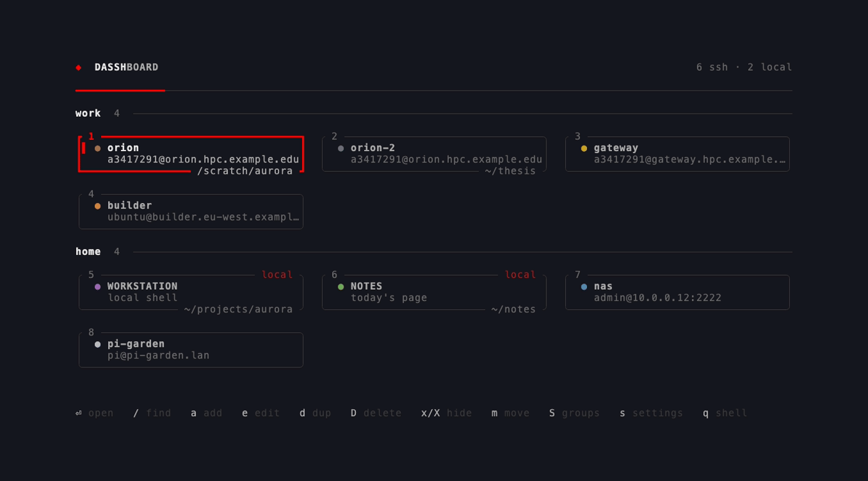Select the orion-2 host name
The height and width of the screenshot is (481, 868).
click(373, 148)
